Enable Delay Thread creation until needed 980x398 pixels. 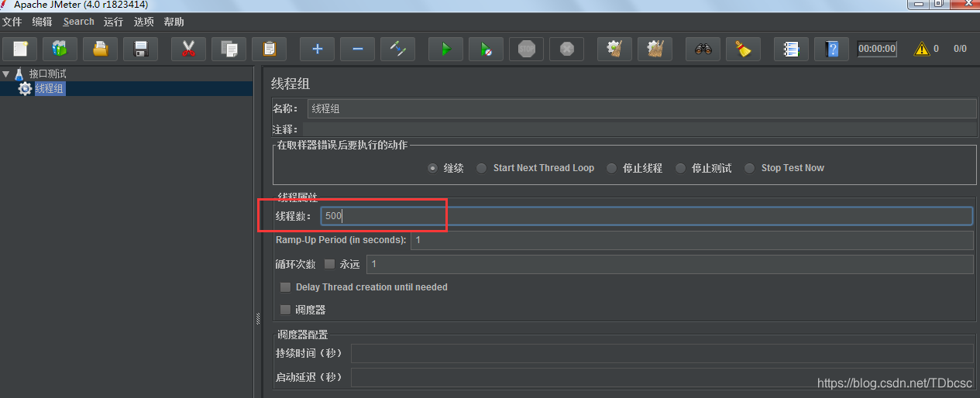[x=286, y=287]
